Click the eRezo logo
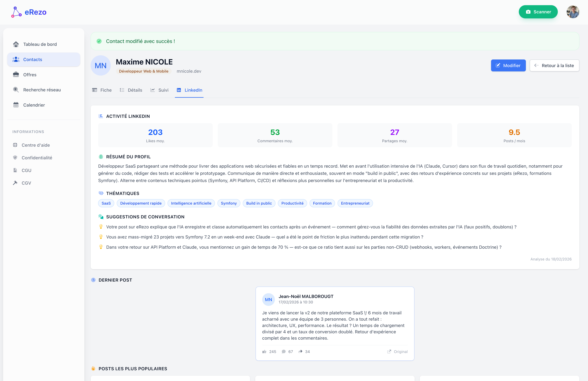The width and height of the screenshot is (588, 381). click(29, 12)
